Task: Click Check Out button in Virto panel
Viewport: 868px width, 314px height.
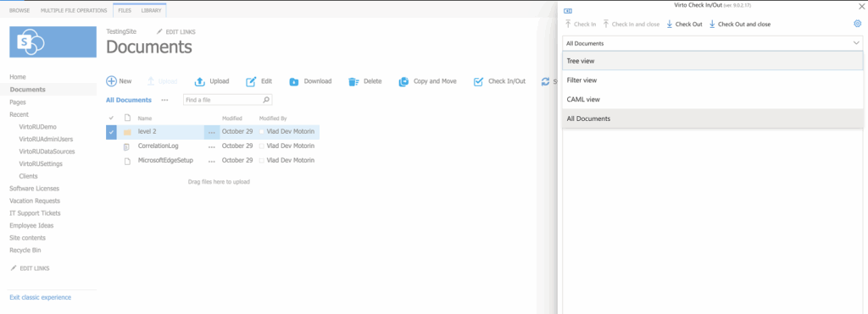Action: click(x=684, y=24)
